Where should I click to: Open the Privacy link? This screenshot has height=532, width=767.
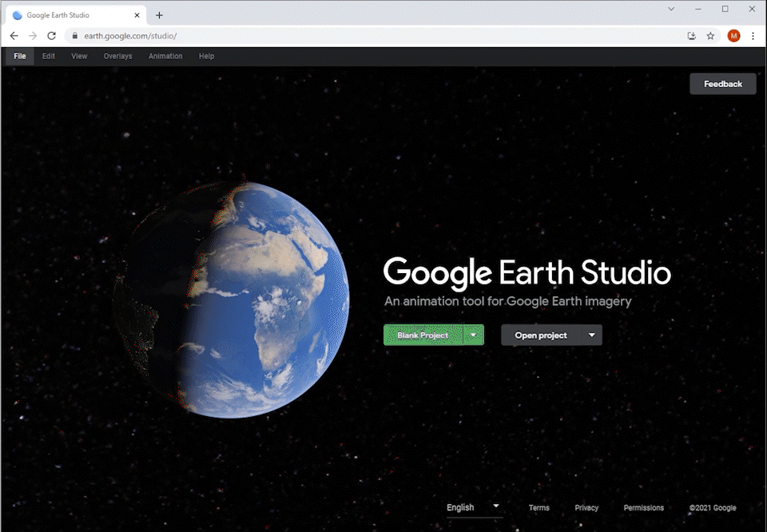586,507
